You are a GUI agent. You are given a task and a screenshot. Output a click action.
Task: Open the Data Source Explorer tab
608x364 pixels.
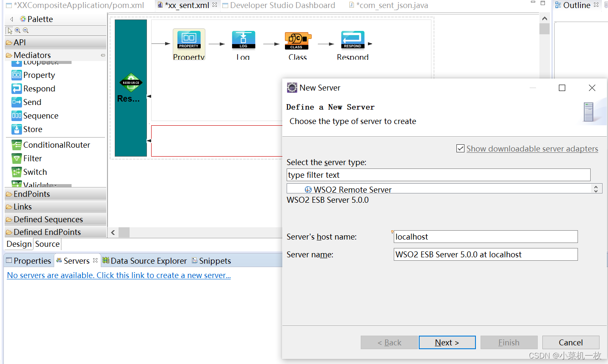tap(144, 261)
